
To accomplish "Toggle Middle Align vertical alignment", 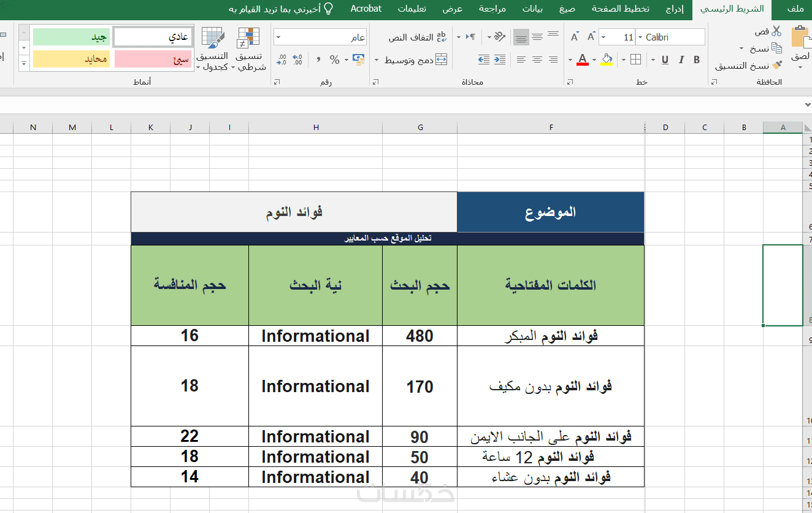I will (537, 37).
